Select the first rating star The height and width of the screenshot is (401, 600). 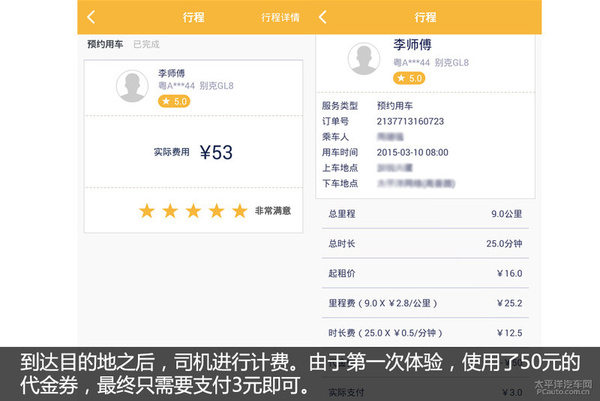tap(148, 211)
